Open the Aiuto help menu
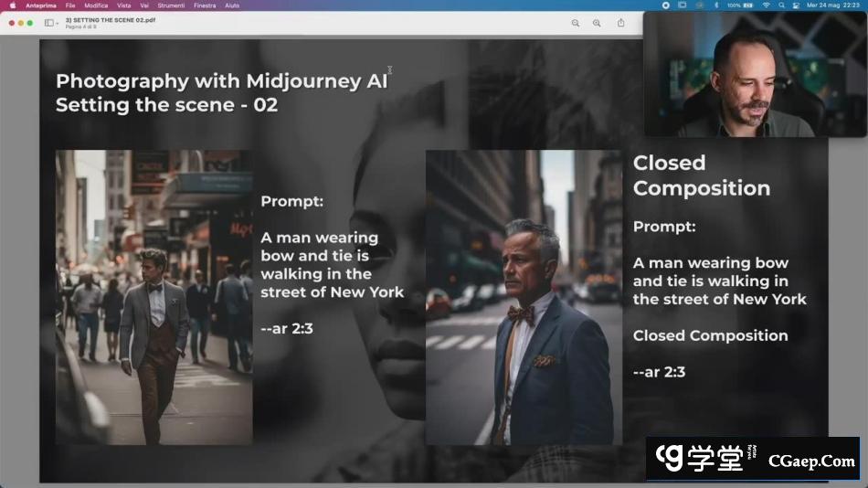 click(x=232, y=5)
